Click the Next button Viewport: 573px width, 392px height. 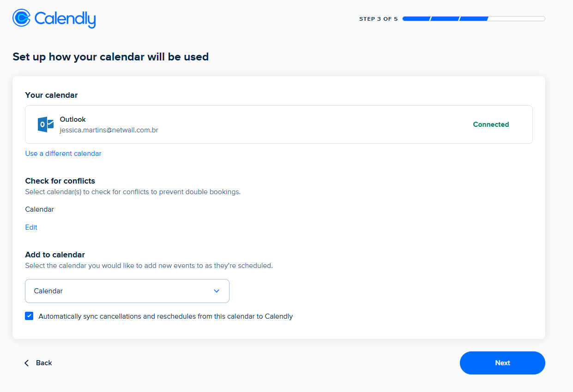[502, 363]
